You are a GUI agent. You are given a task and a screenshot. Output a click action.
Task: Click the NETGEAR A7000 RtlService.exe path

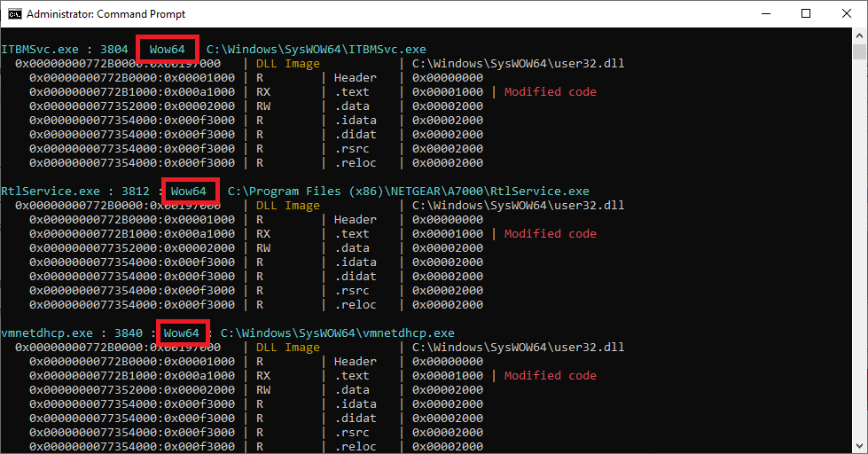(x=409, y=191)
